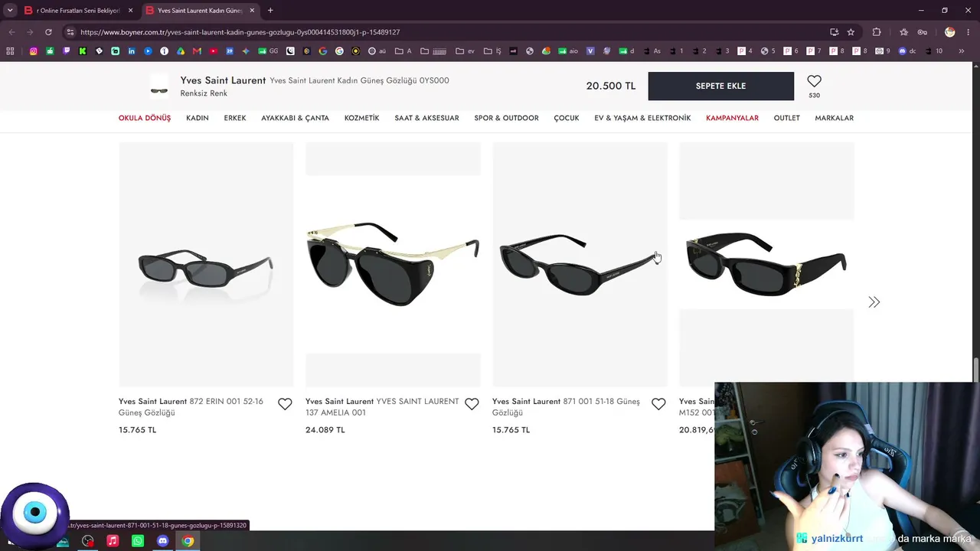Open the Gmail bookmark
The image size is (980, 551).
pos(198,51)
